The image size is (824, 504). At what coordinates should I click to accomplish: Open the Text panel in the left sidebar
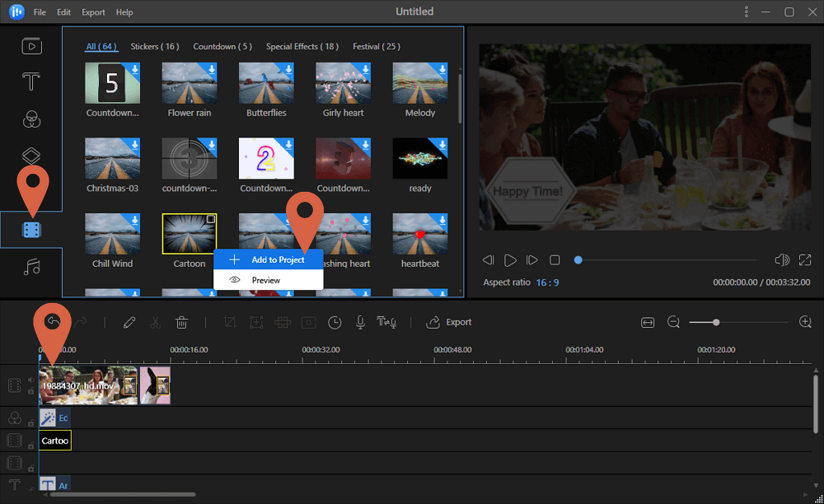click(x=31, y=82)
